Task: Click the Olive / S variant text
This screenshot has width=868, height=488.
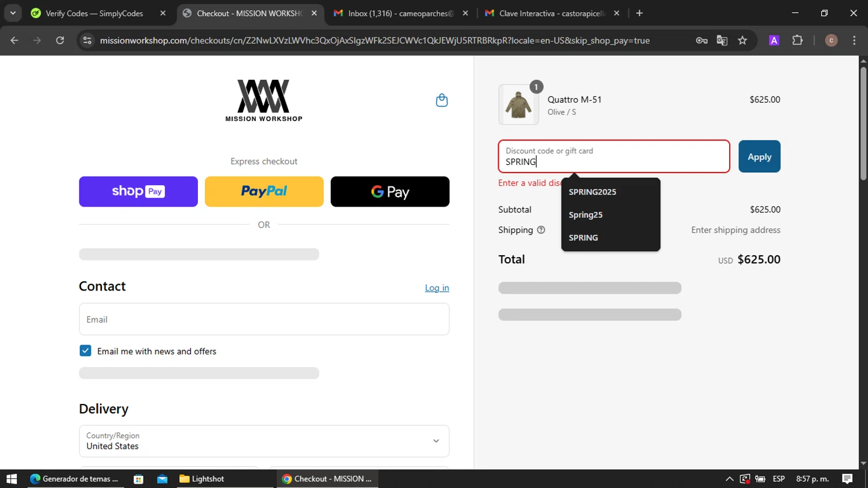Action: tap(562, 112)
